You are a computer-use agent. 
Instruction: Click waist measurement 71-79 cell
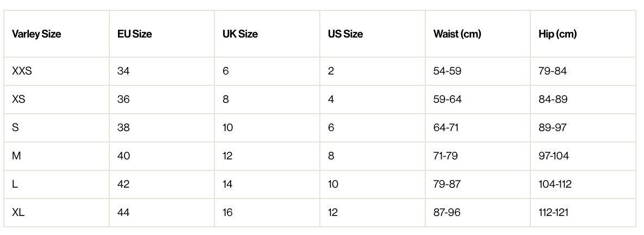click(445, 156)
